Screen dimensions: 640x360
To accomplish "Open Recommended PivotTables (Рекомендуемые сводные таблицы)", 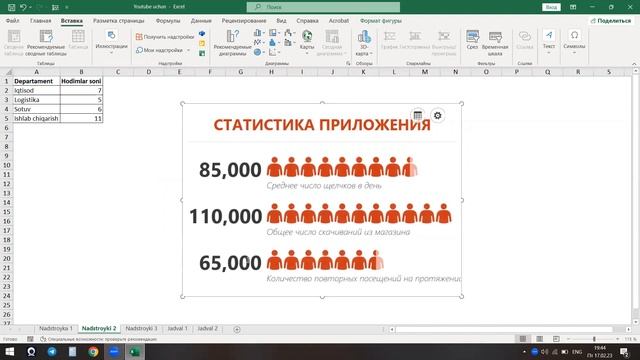I will [x=46, y=43].
